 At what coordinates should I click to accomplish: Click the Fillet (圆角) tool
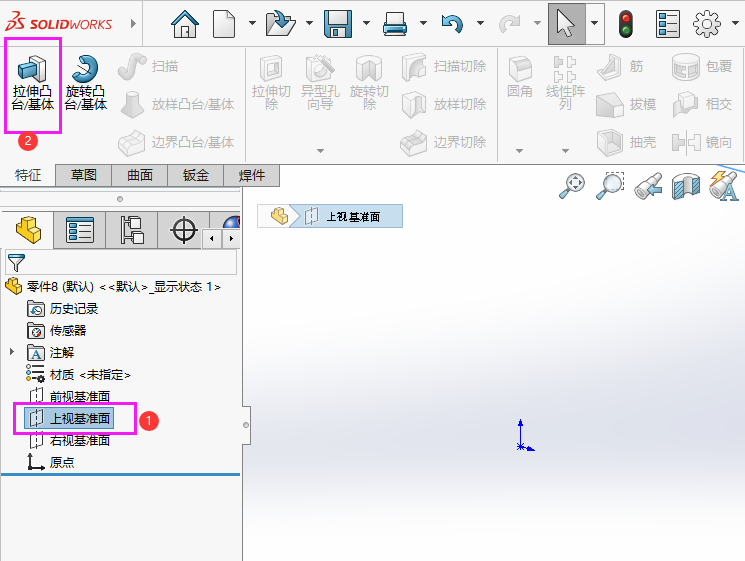[x=519, y=77]
